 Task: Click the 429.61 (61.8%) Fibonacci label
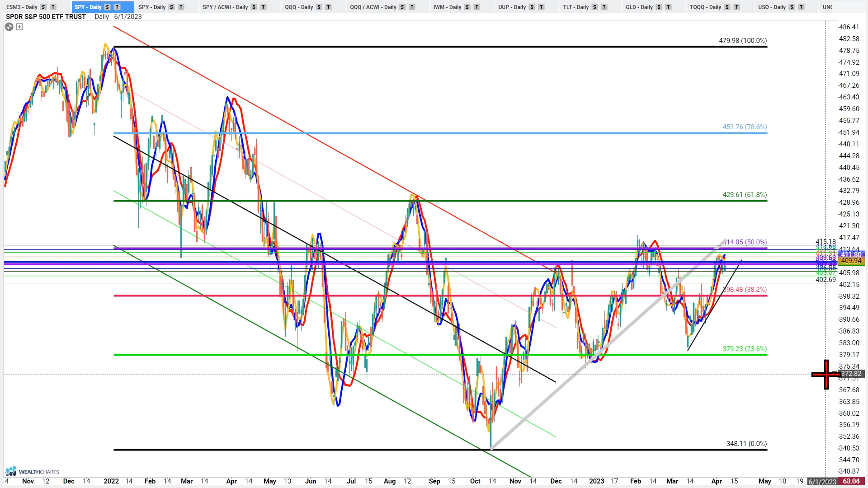[745, 195]
